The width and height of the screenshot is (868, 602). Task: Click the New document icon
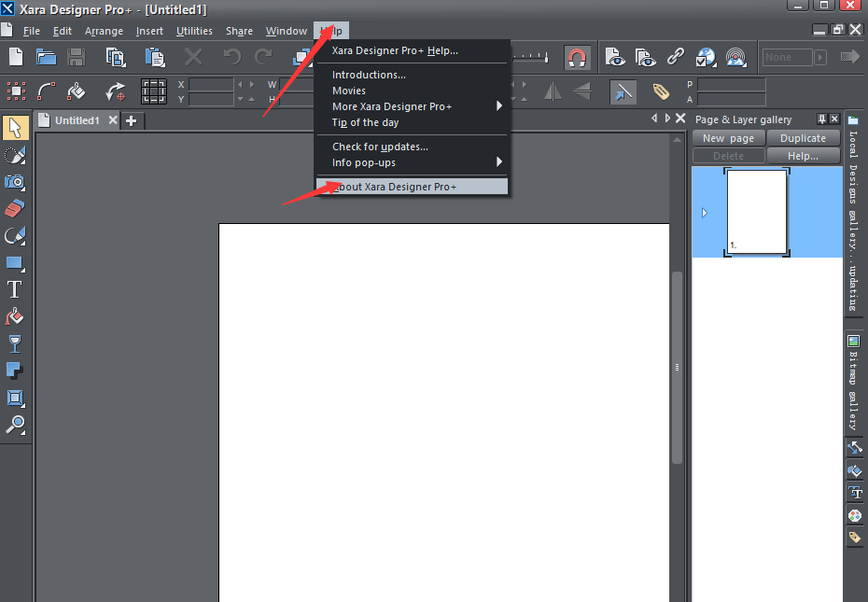click(16, 57)
